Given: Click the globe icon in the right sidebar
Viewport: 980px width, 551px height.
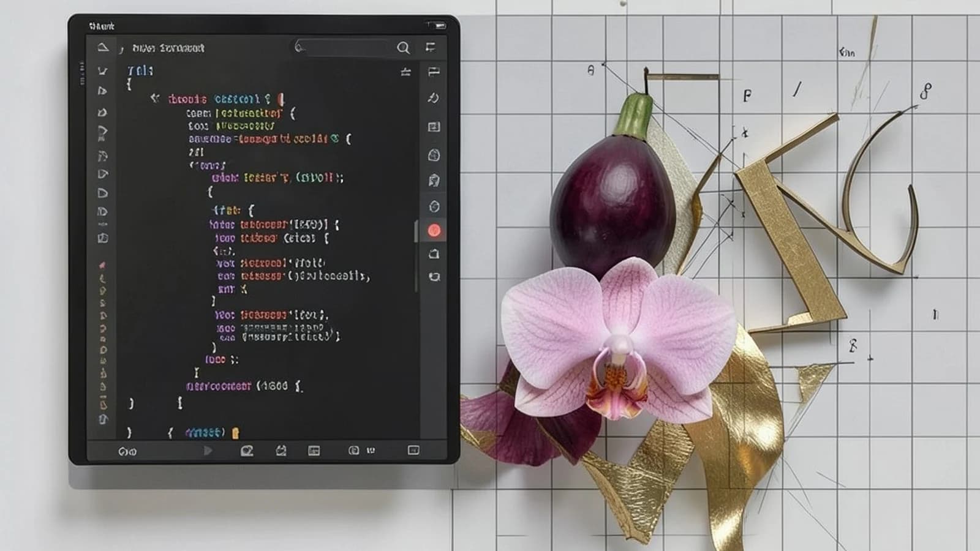Looking at the screenshot, I should coord(434,155).
